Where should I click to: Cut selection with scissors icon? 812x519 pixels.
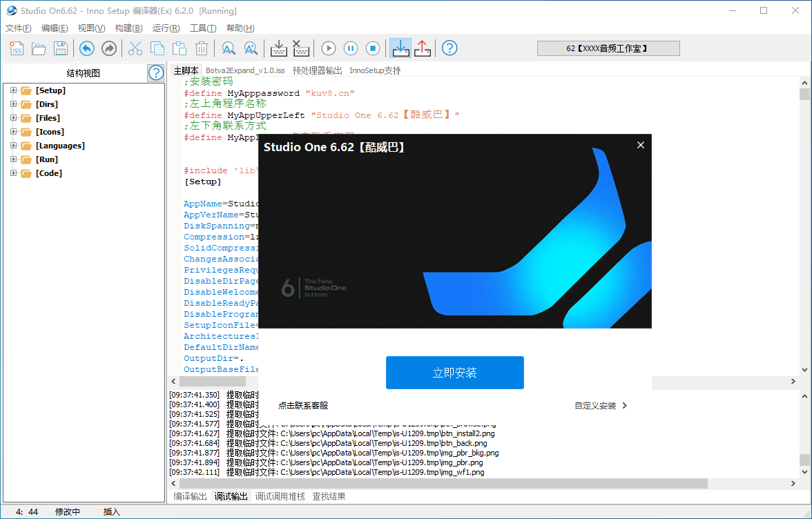point(135,48)
